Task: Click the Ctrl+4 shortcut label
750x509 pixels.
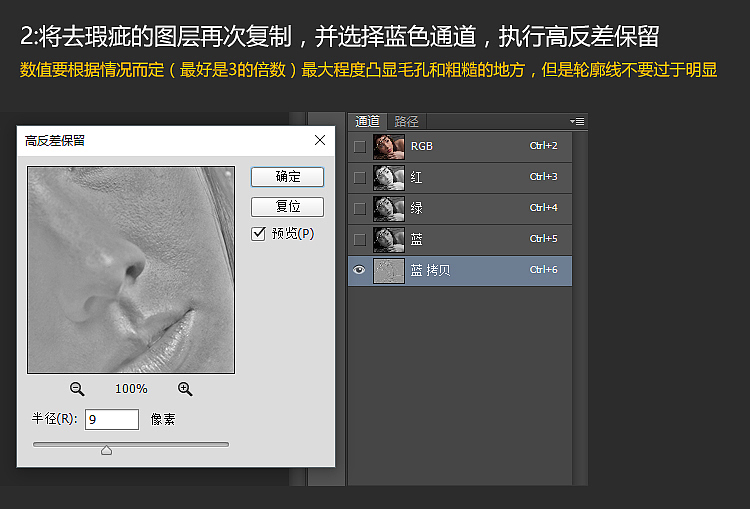Action: coord(543,208)
